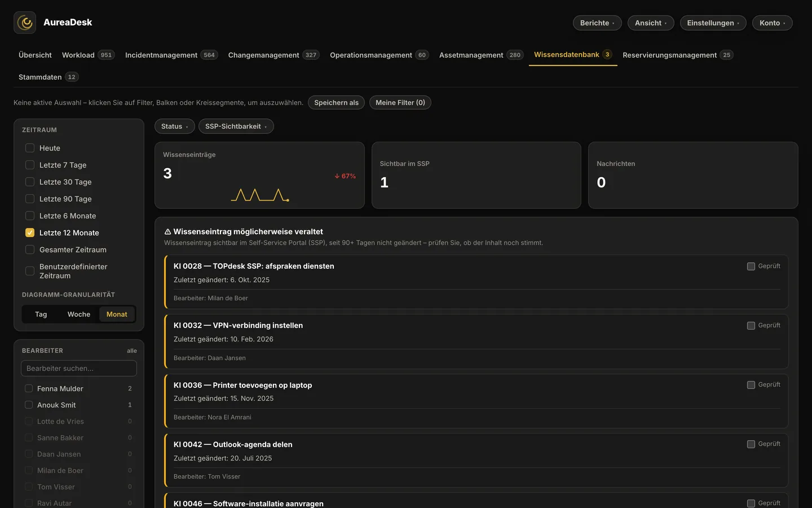812x508 pixels.
Task: Uncheck 'Letzte 12 Monate'
Action: [30, 233]
